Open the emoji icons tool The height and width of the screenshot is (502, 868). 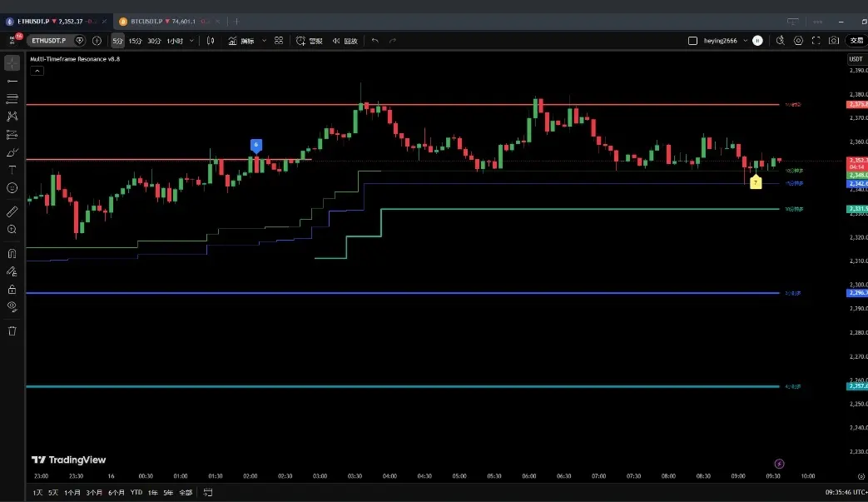[x=12, y=188]
